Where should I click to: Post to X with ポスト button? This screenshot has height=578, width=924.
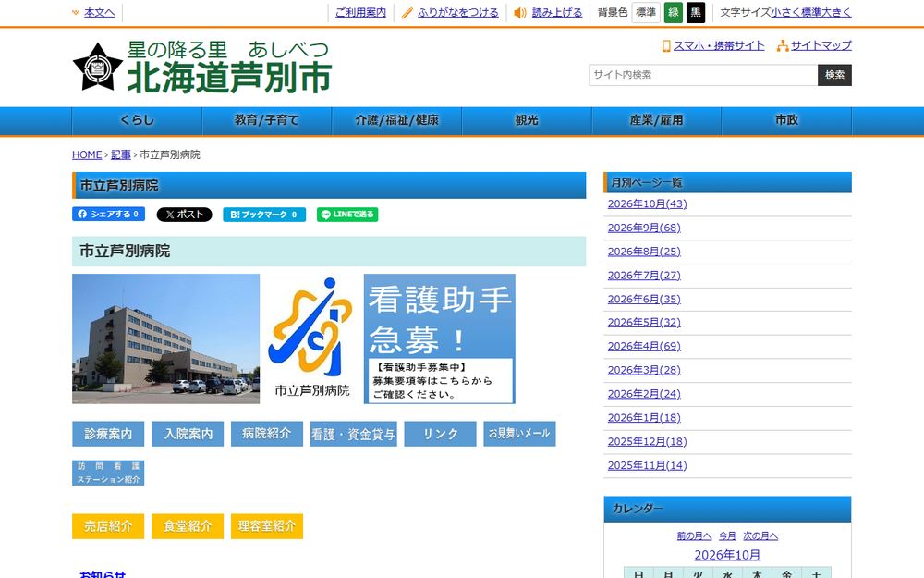[184, 215]
